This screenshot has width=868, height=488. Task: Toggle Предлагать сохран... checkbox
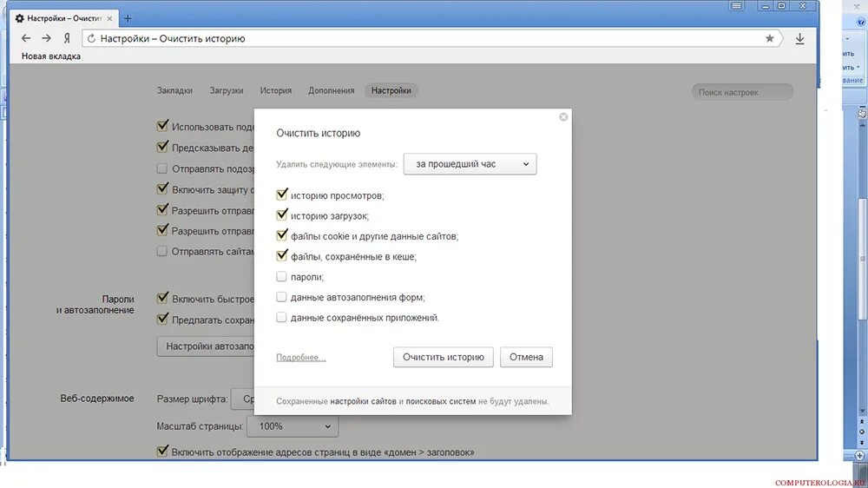click(162, 319)
